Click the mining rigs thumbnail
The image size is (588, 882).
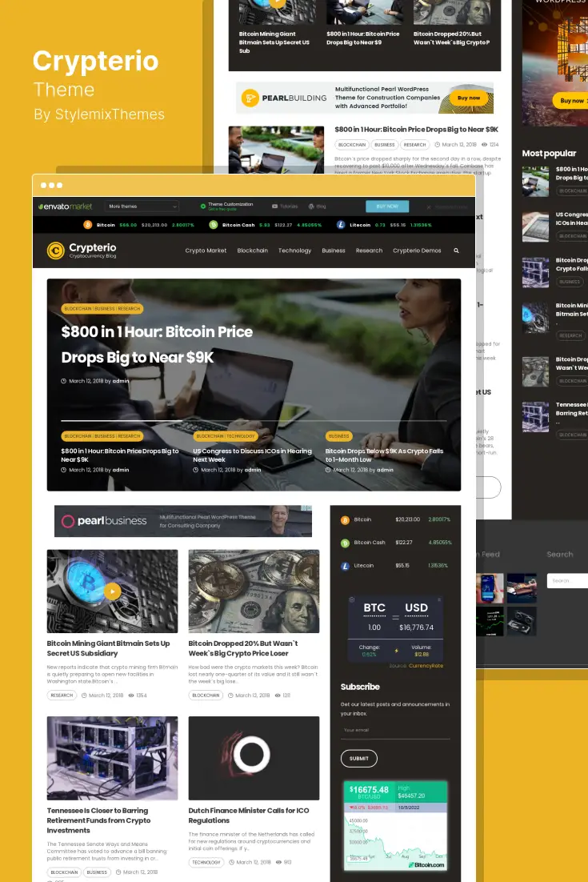113,758
